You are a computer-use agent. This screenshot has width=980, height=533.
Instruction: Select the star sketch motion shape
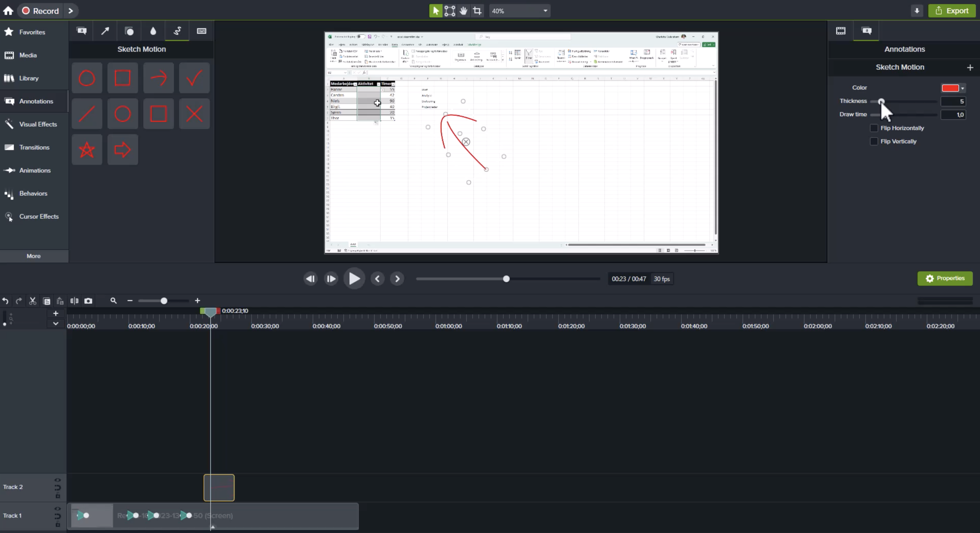pos(87,150)
